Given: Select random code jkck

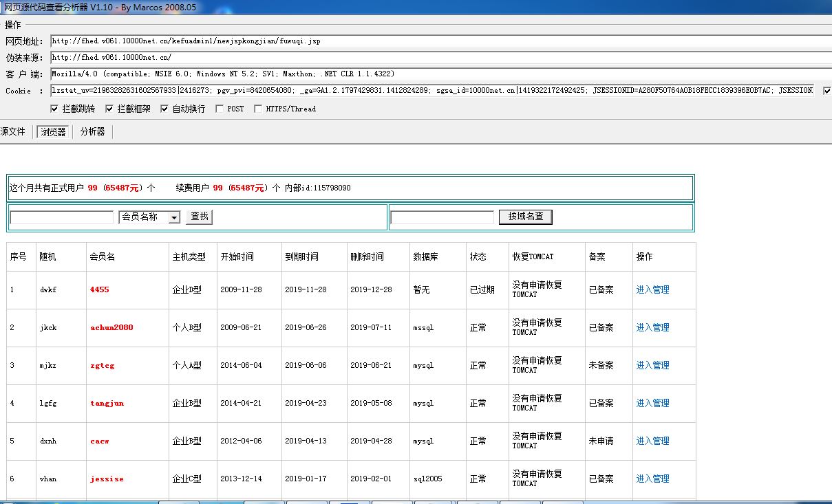Looking at the screenshot, I should 48,327.
